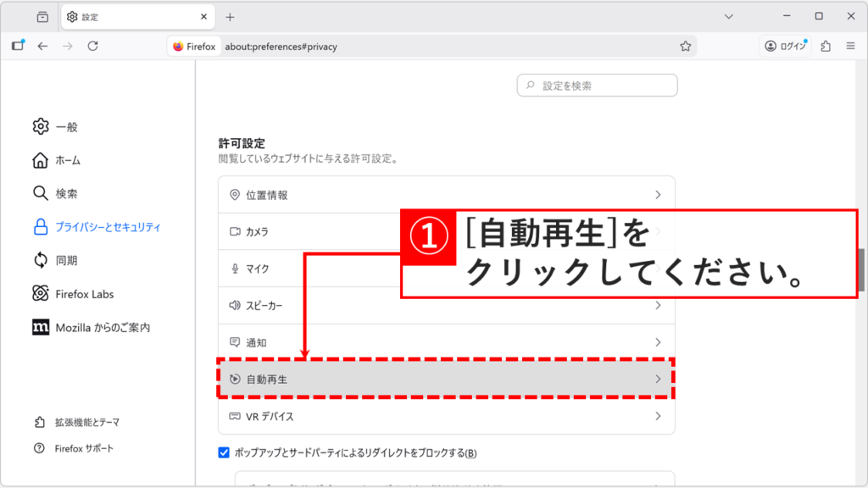Open the 一般 settings section via its gear icon
The width and height of the screenshot is (868, 488).
[40, 125]
